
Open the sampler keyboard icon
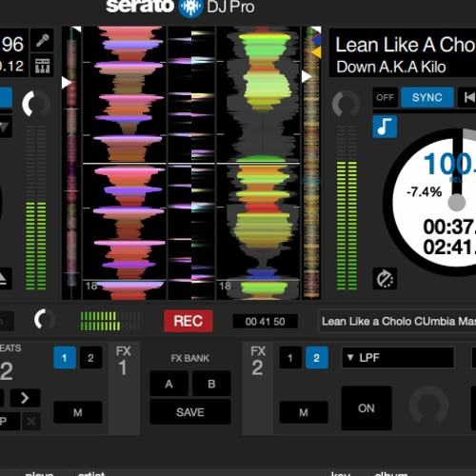click(x=42, y=66)
